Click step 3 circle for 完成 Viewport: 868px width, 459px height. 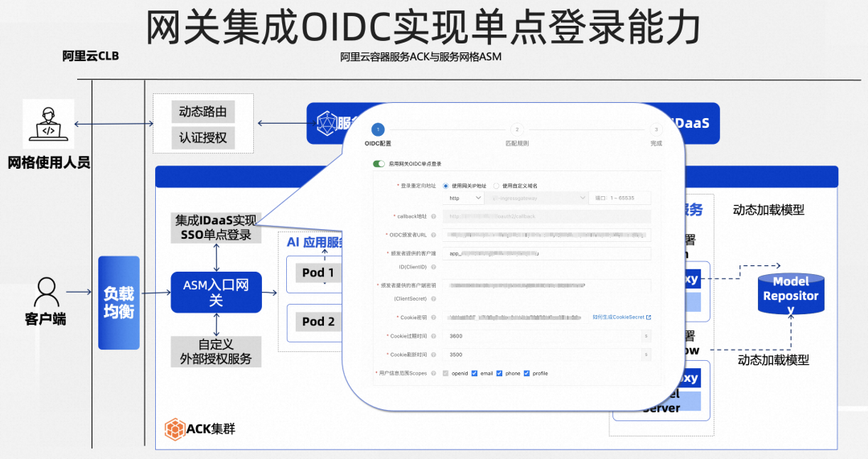[656, 129]
